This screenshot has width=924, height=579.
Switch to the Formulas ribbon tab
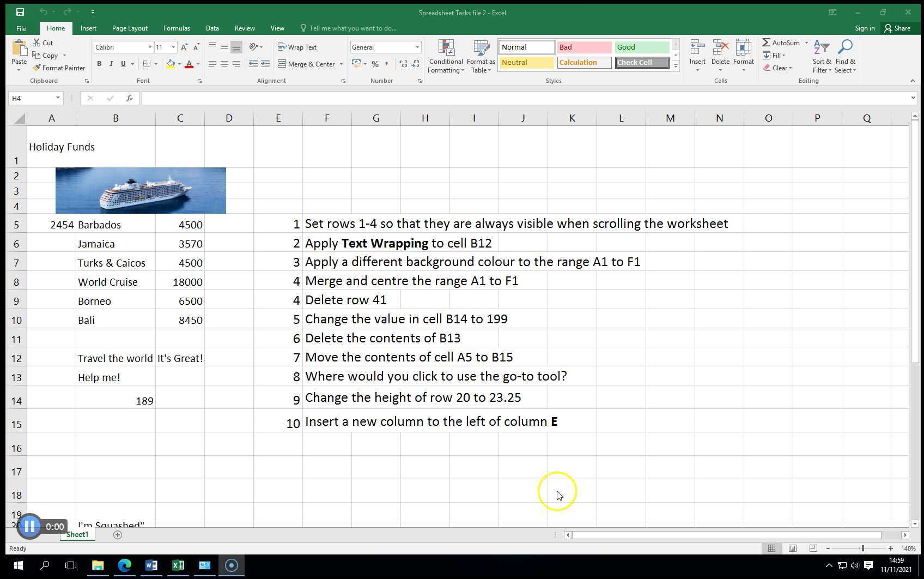coord(177,28)
